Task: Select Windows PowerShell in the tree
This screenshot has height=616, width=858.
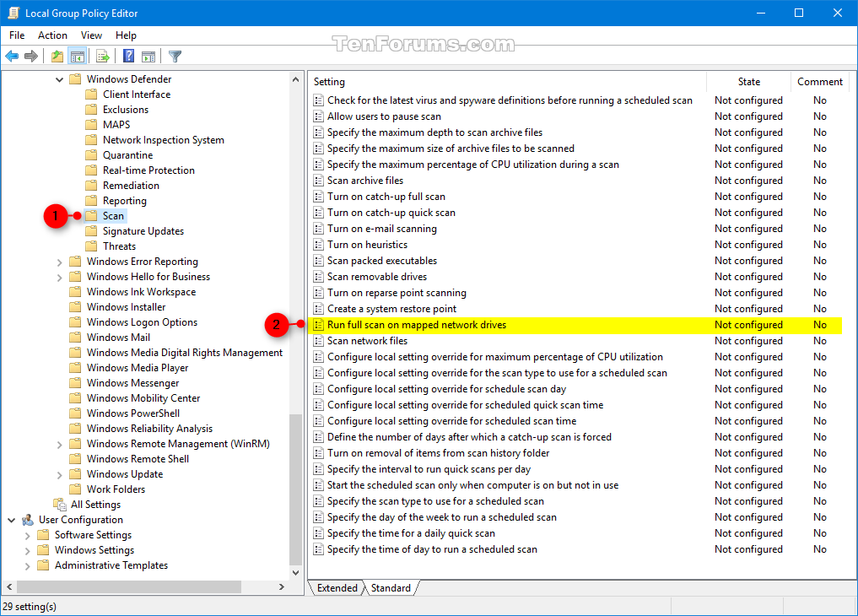Action: (133, 413)
